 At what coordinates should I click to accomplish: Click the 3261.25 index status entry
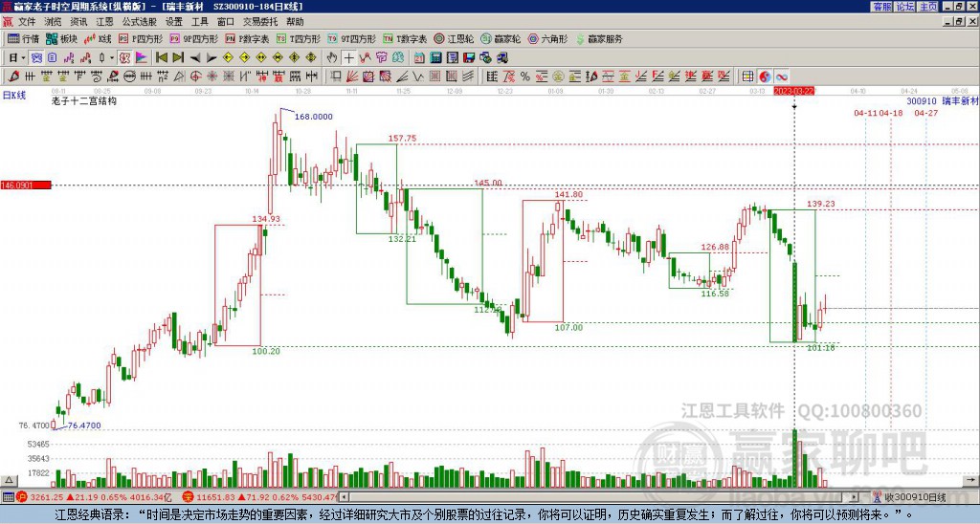[94, 498]
